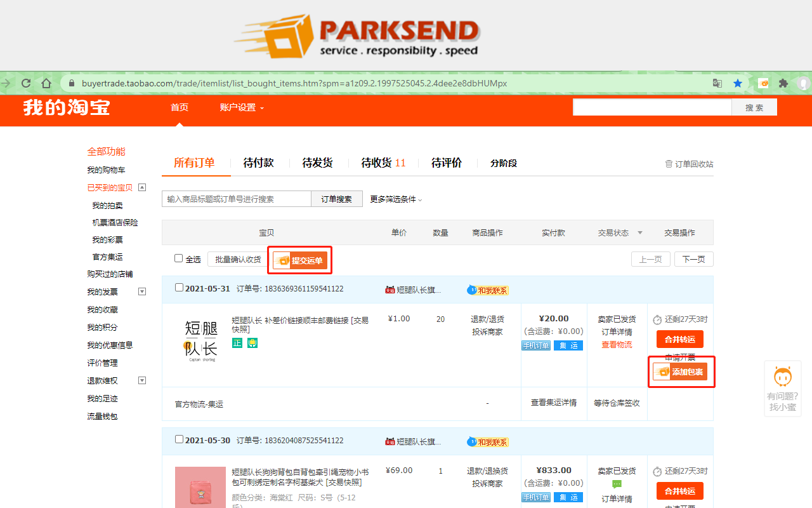This screenshot has width=812, height=508.
Task: Click the top-right 搜索 button
Action: coord(754,107)
